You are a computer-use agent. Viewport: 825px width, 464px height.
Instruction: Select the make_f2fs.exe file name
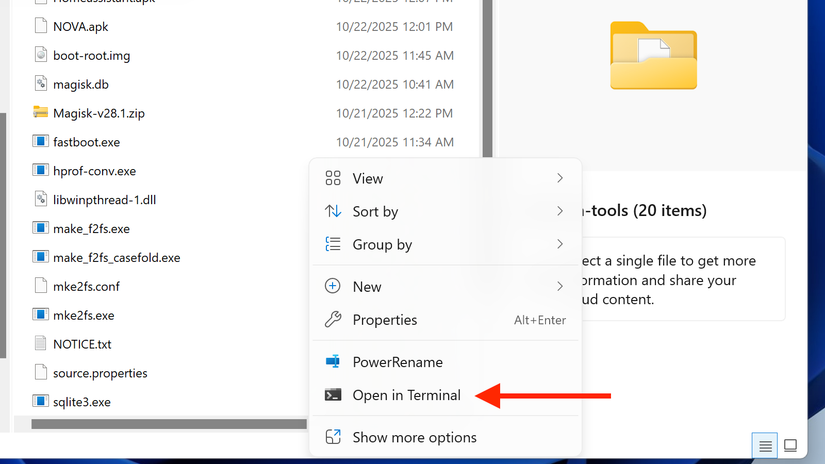tap(91, 229)
